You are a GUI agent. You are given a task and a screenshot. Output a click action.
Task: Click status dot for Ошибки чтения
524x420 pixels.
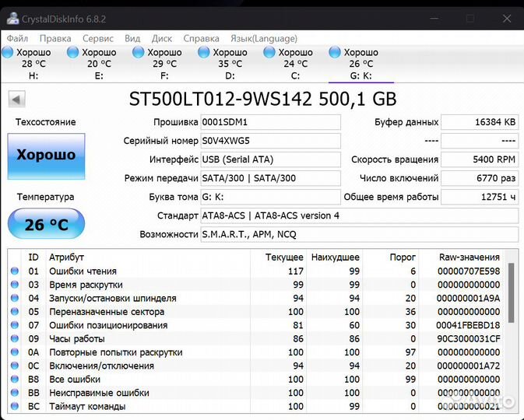(x=14, y=271)
